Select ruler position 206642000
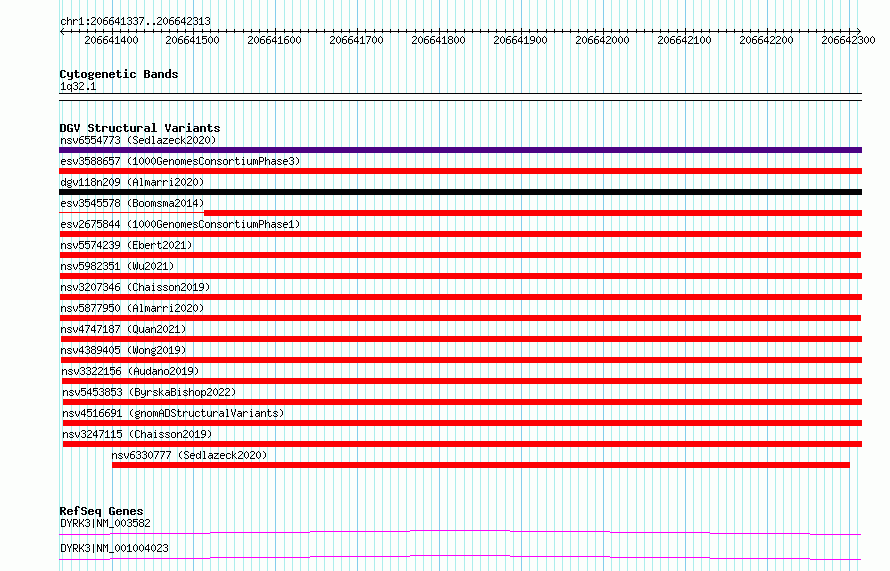This screenshot has width=890, height=571. click(x=602, y=40)
